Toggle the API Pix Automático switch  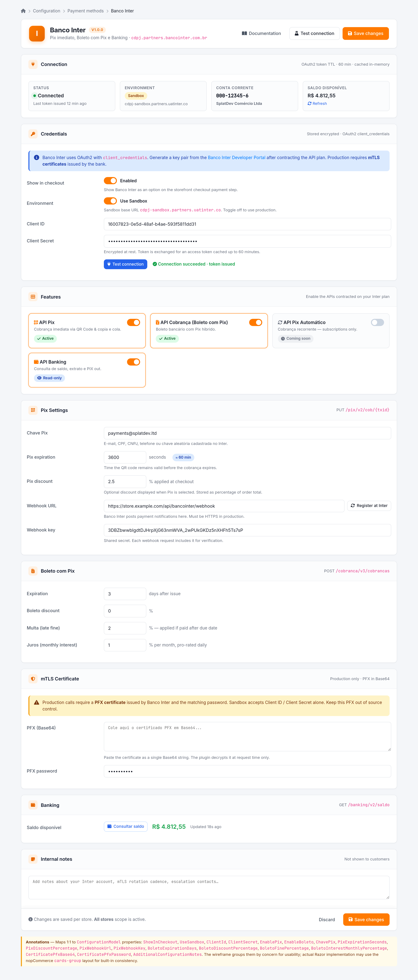[377, 323]
